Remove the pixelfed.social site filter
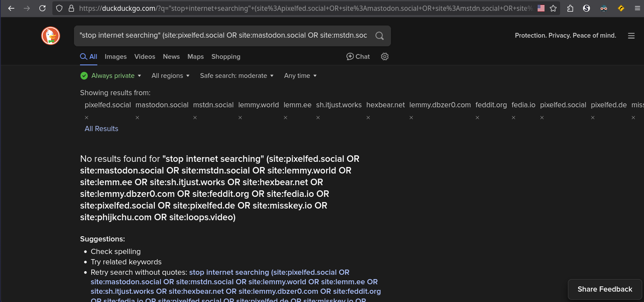644x302 pixels. click(87, 118)
